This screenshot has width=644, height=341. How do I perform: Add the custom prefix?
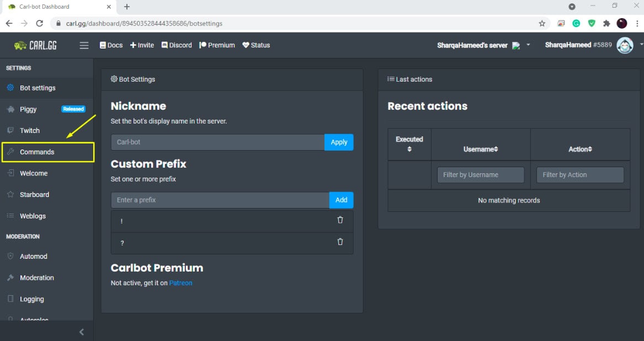(x=341, y=200)
